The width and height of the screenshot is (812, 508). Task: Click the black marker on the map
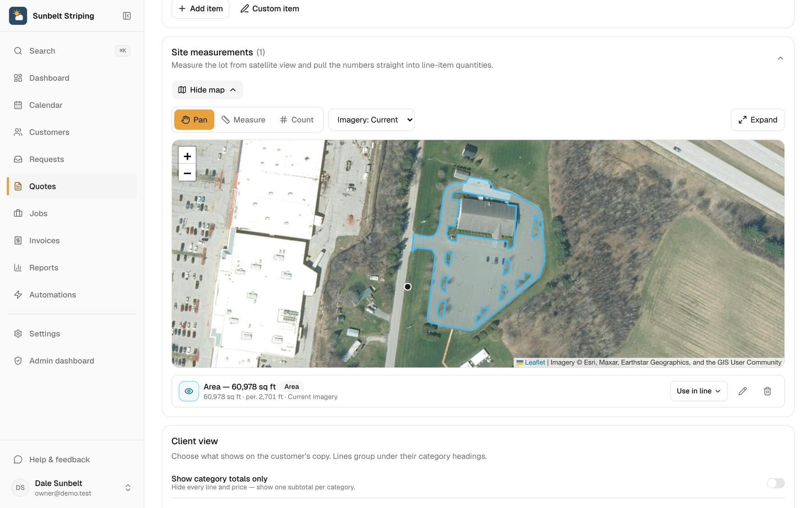coord(407,287)
